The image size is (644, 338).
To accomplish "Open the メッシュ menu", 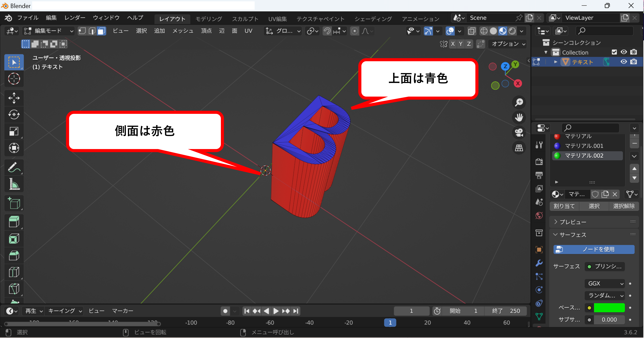I will tap(183, 31).
